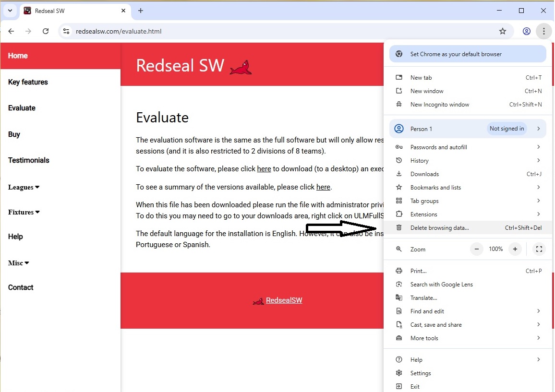The height and width of the screenshot is (392, 555).
Task: Open a new tab with plus icon
Action: coord(141,11)
